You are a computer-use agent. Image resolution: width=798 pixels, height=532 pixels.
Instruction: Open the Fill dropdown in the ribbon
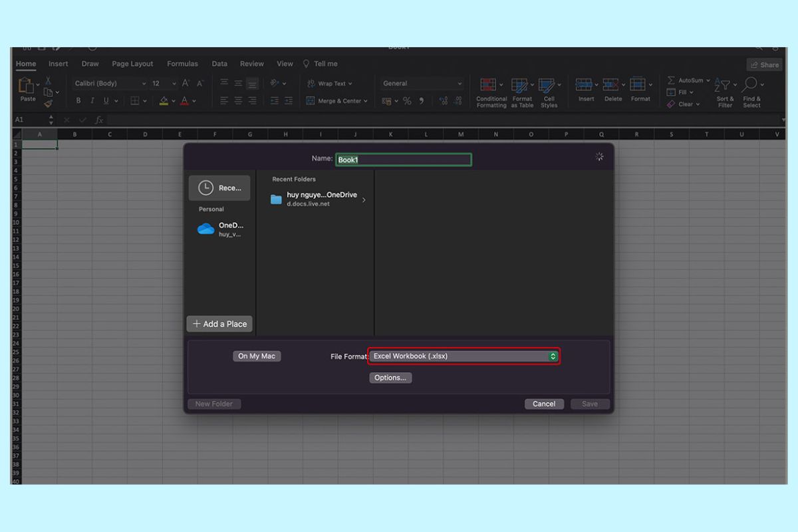coord(680,92)
